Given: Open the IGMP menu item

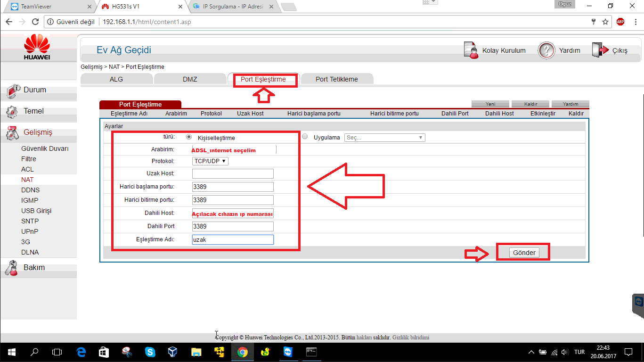Looking at the screenshot, I should pos(30,200).
